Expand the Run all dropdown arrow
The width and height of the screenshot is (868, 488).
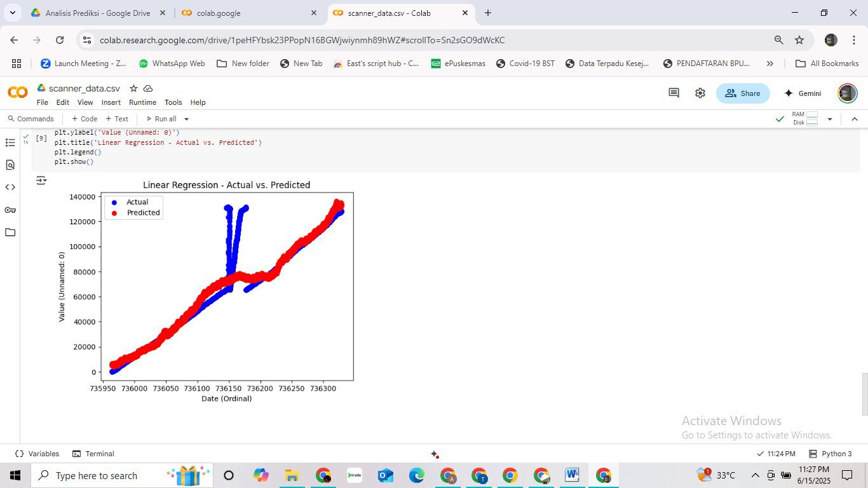186,119
